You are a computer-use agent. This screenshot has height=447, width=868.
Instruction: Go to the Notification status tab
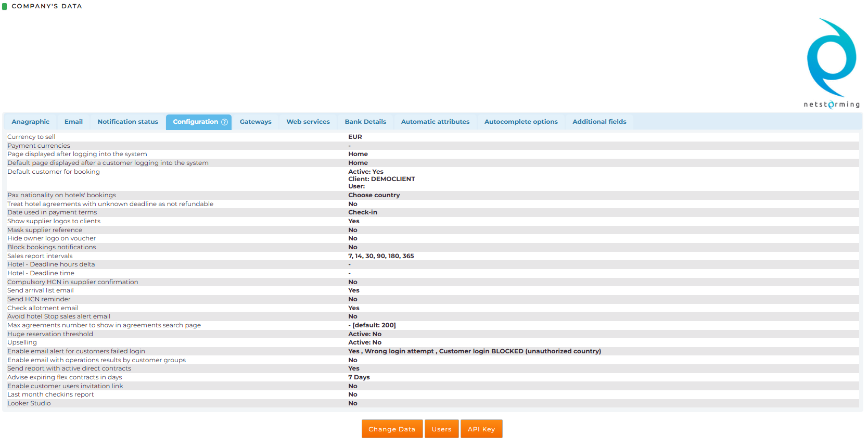[x=127, y=122]
